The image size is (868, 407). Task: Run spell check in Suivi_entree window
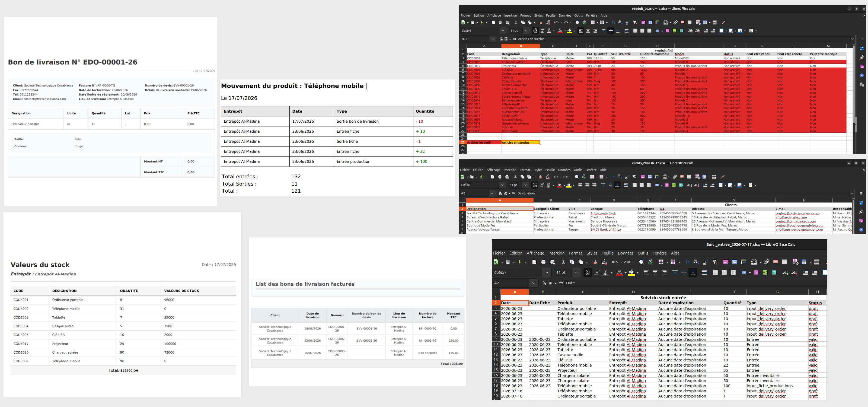coord(651,262)
